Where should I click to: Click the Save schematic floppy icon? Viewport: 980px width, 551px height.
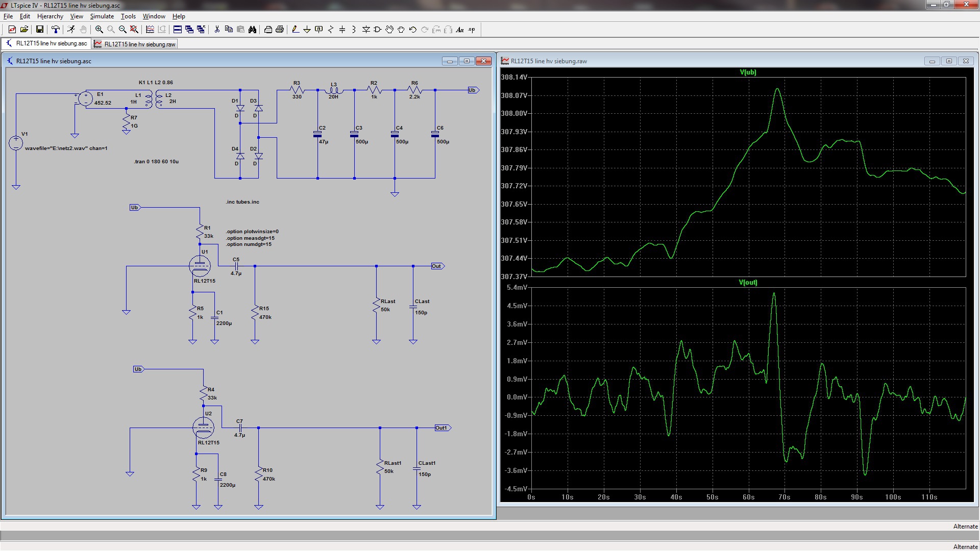[x=39, y=30]
